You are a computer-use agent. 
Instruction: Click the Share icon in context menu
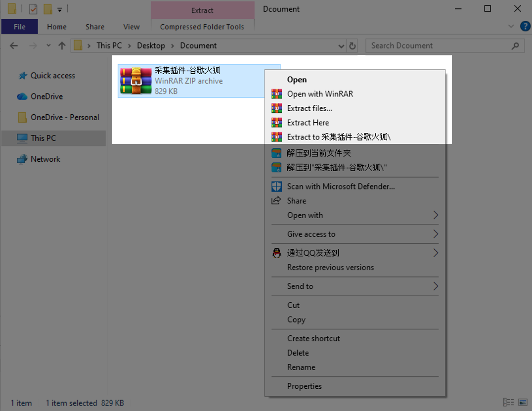coord(276,201)
